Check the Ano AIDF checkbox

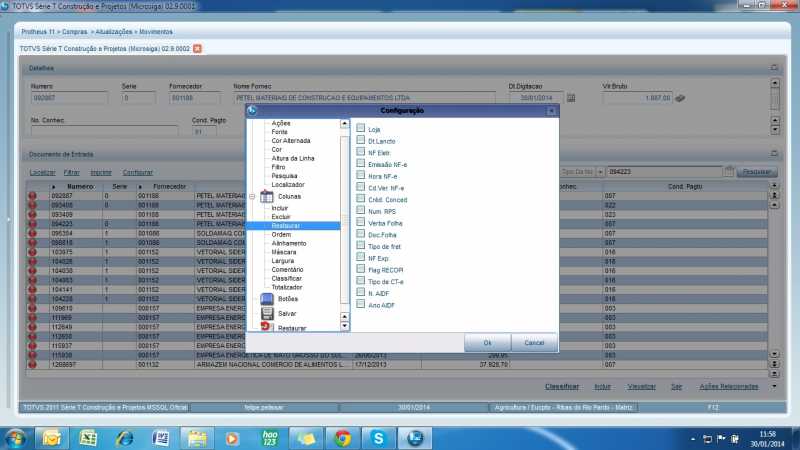[x=361, y=304]
